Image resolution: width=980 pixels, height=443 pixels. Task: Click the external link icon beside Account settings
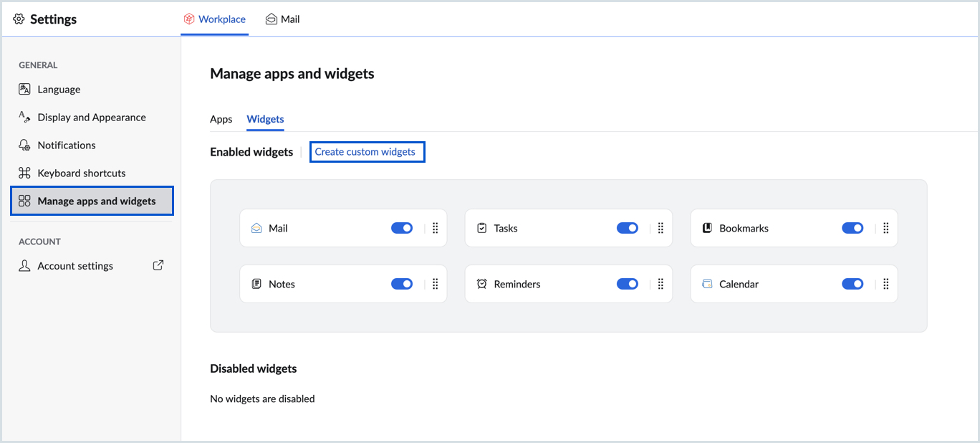[158, 265]
